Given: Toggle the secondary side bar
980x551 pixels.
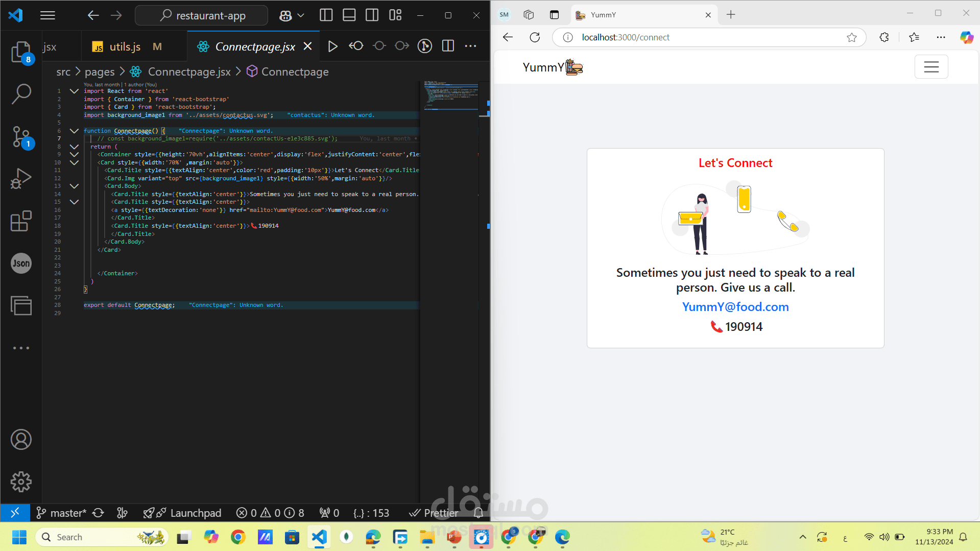Looking at the screenshot, I should coord(372,15).
